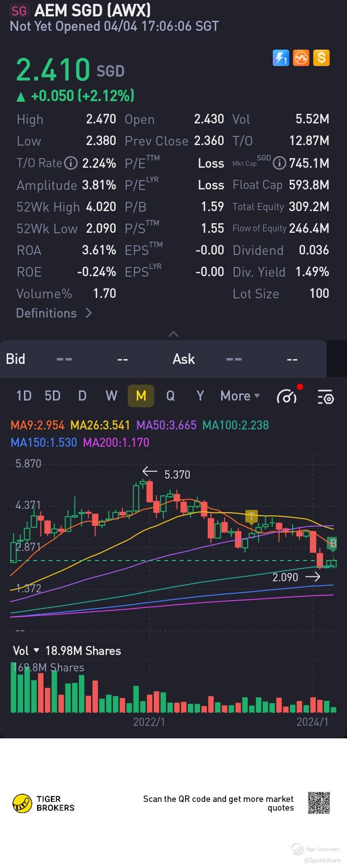The image size is (347, 868).
Task: Switch to yearly Y chart tab
Action: (x=200, y=396)
